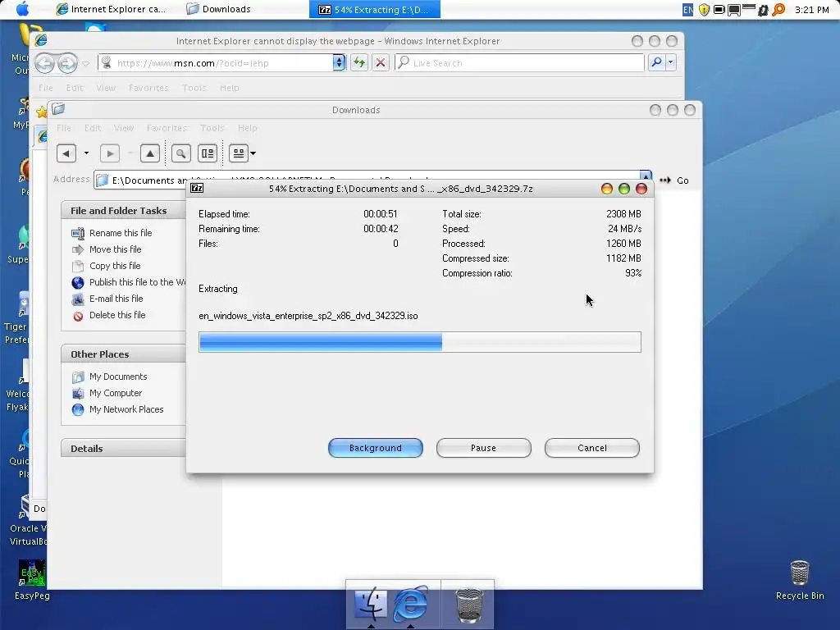
Task: Cancel the extraction
Action: point(592,448)
